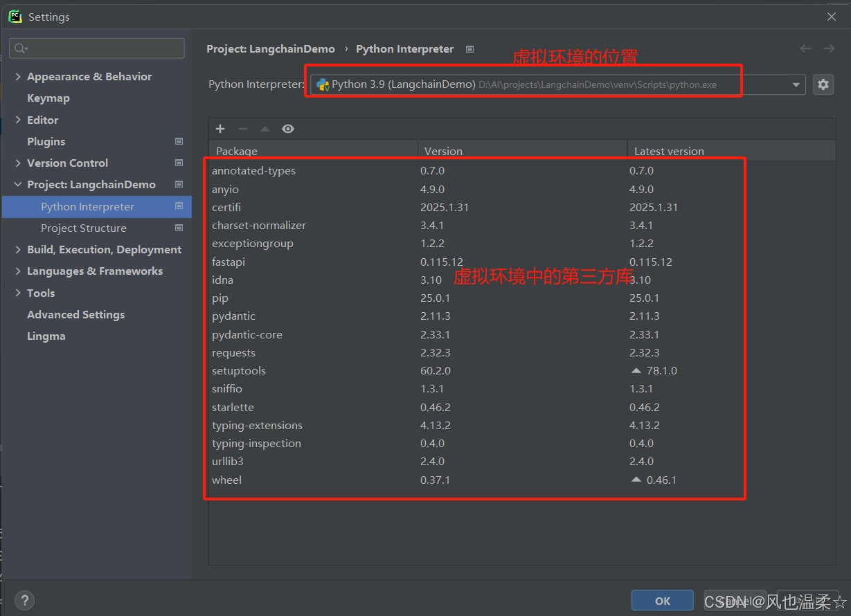Click upgrade arrow next to wheel 0.46.1
The width and height of the screenshot is (851, 616).
pyautogui.click(x=636, y=480)
